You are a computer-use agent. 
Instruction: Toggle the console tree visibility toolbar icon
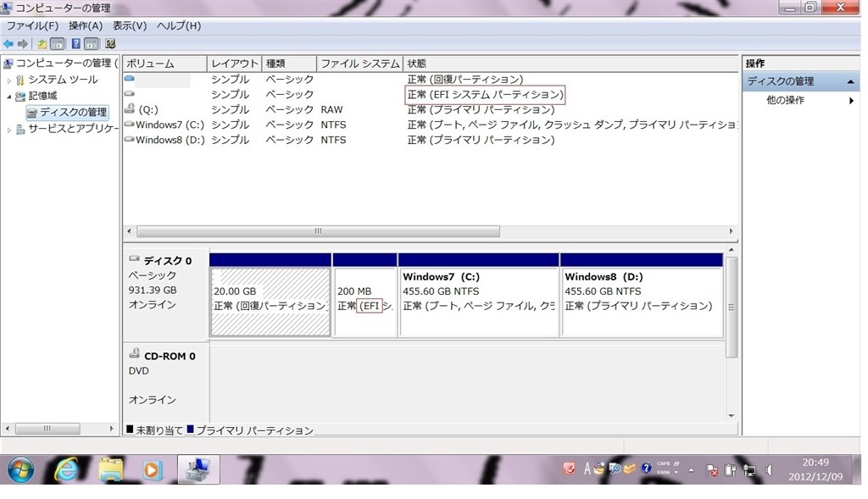pyautogui.click(x=57, y=43)
